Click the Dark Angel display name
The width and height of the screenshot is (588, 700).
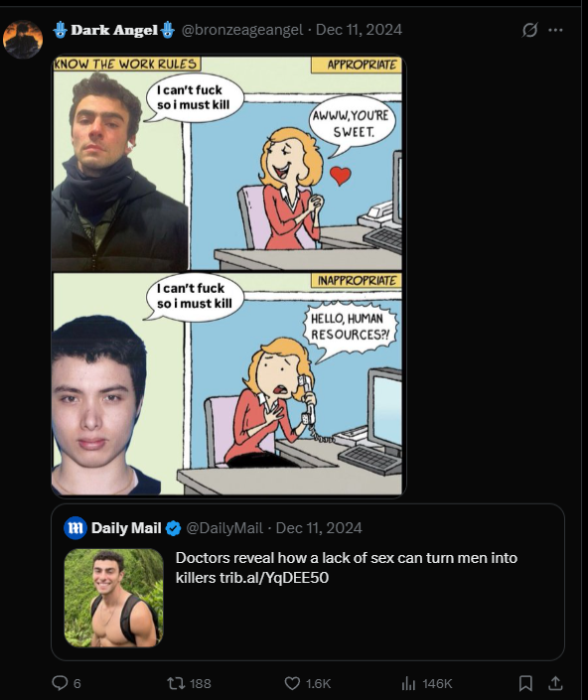point(114,30)
